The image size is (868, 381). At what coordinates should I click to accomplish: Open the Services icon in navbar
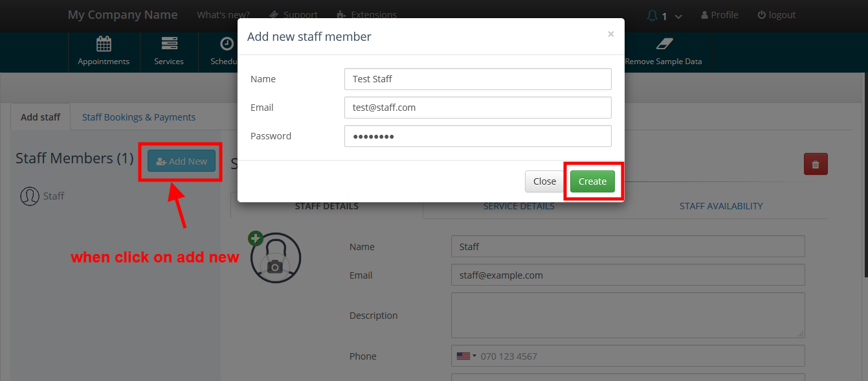point(169,44)
